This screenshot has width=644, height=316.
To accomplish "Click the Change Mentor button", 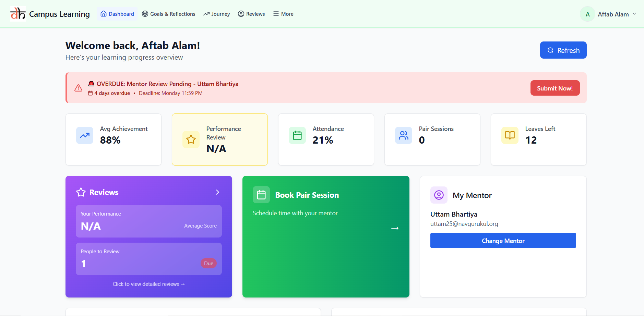I will coord(503,241).
